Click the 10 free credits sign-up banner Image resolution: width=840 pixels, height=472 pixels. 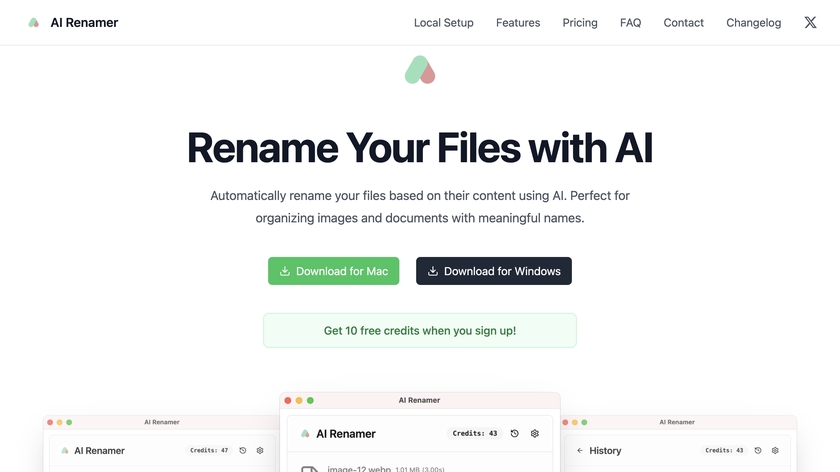click(x=420, y=331)
